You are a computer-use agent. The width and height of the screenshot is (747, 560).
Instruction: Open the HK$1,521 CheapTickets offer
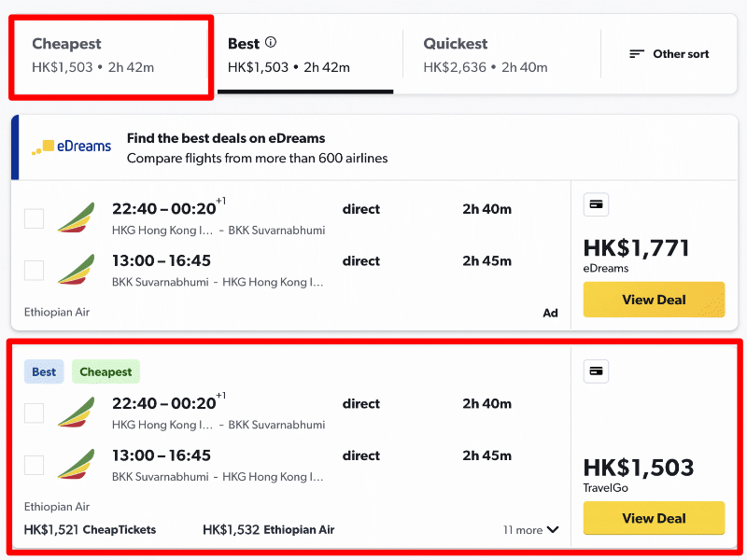[x=90, y=530]
